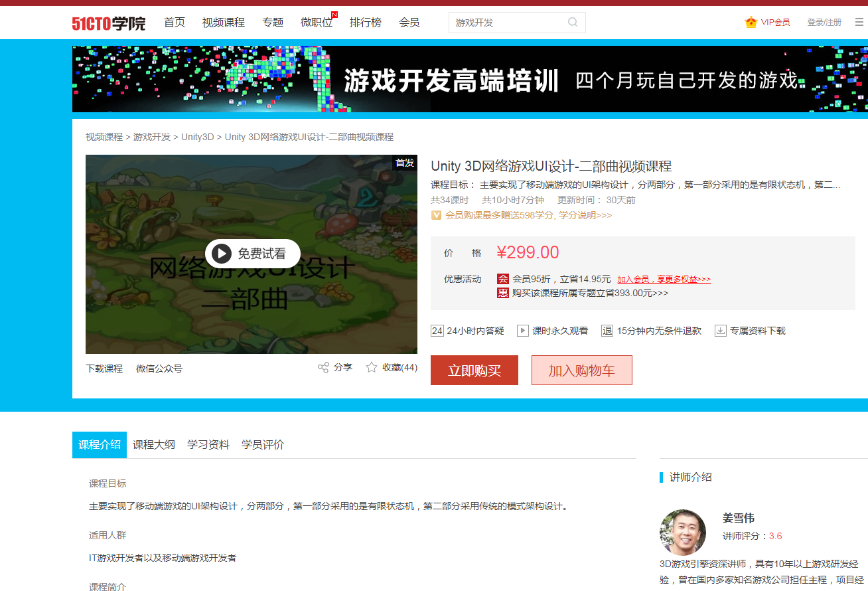Viewport: 868px width, 591px height.
Task: Click the red N badge on 微职位
Action: [x=334, y=15]
